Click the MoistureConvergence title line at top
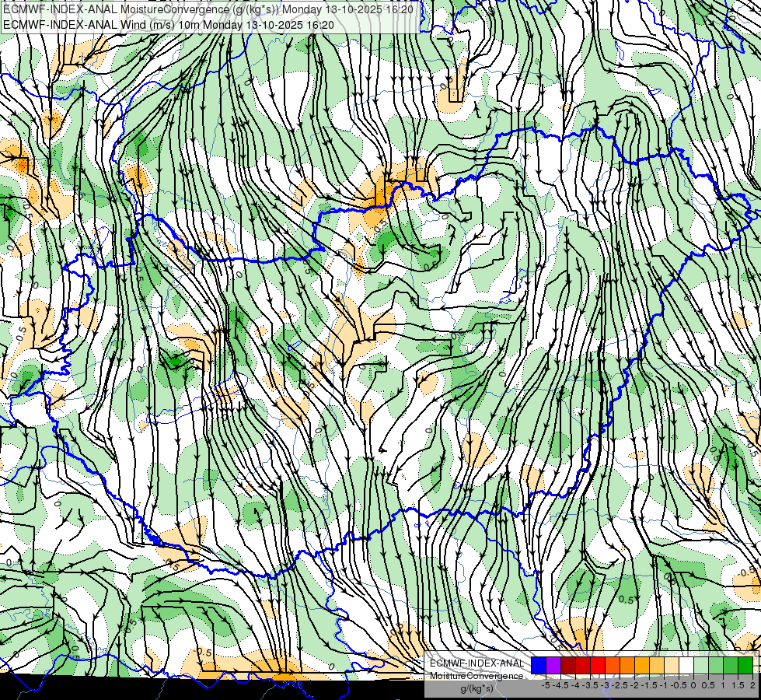Image resolution: width=761 pixels, height=700 pixels. coord(208,9)
